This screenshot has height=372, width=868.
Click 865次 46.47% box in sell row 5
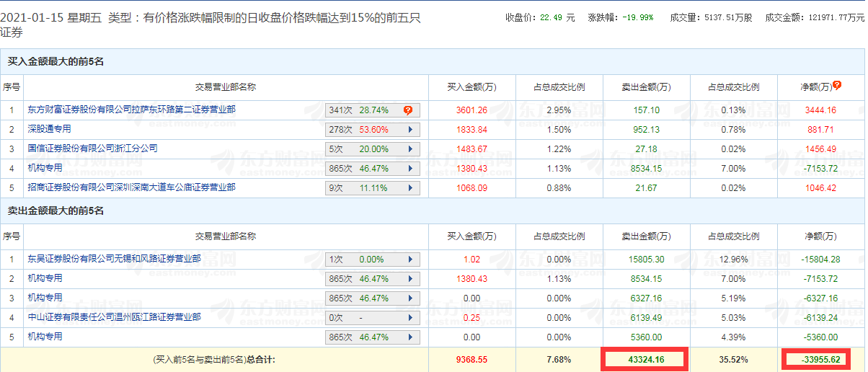click(x=372, y=337)
